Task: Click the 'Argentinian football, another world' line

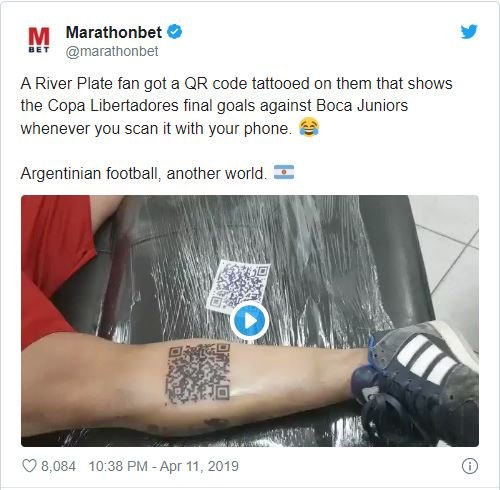Action: pos(144,173)
